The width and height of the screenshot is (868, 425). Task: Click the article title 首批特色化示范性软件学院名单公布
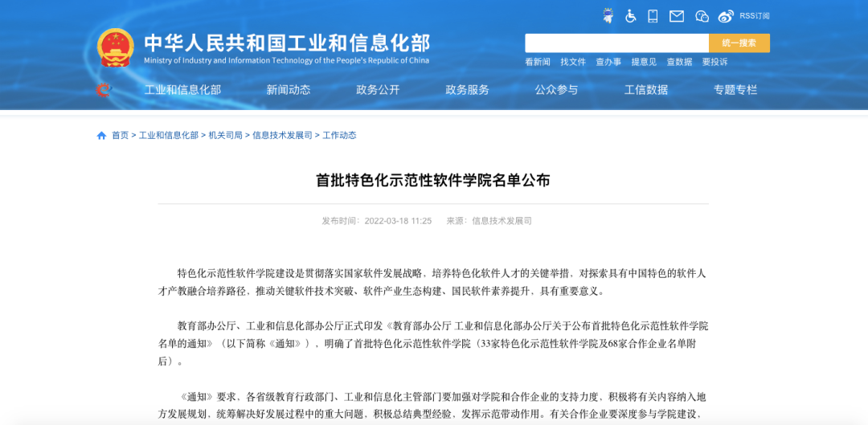tap(433, 181)
